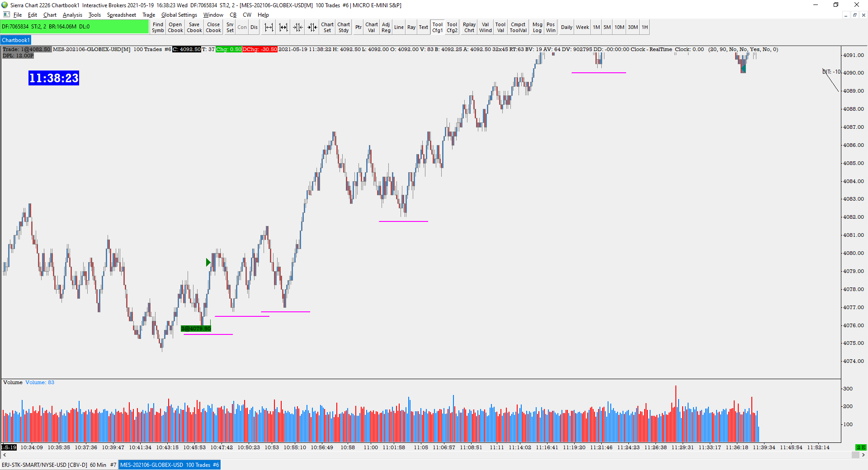Open the Analysis menu
The width and height of the screenshot is (868, 470).
tap(72, 15)
